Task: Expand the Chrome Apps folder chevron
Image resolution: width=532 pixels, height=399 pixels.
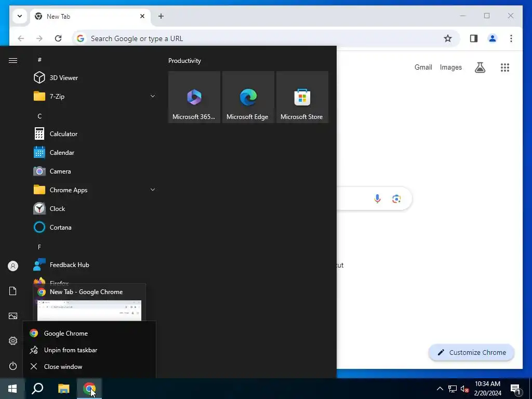Action: (x=153, y=190)
